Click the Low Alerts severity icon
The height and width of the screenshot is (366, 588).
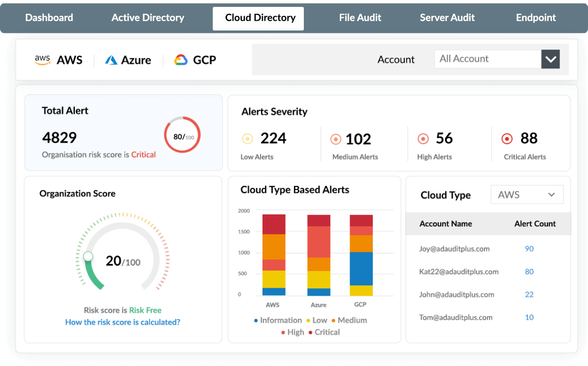pos(248,139)
